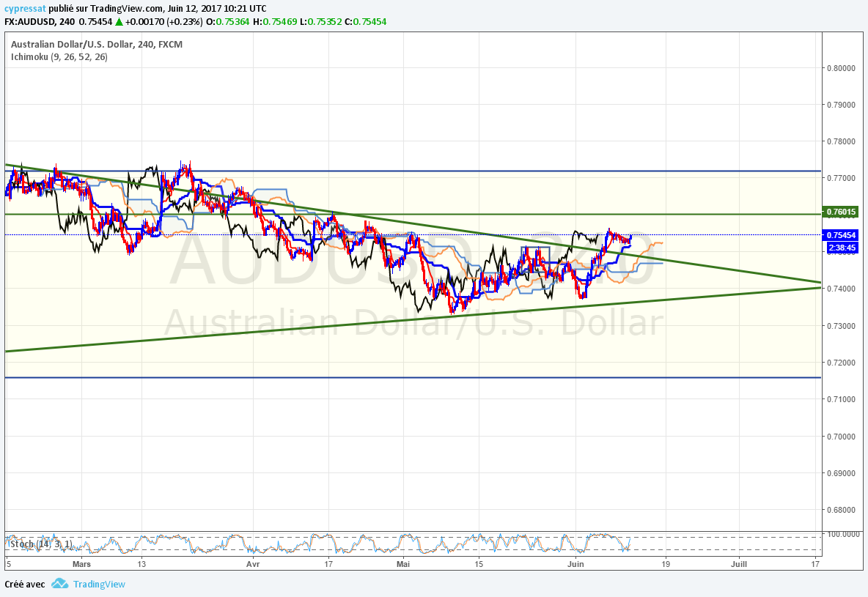Click the 19 date label on time axis
868x597 pixels.
pos(666,564)
